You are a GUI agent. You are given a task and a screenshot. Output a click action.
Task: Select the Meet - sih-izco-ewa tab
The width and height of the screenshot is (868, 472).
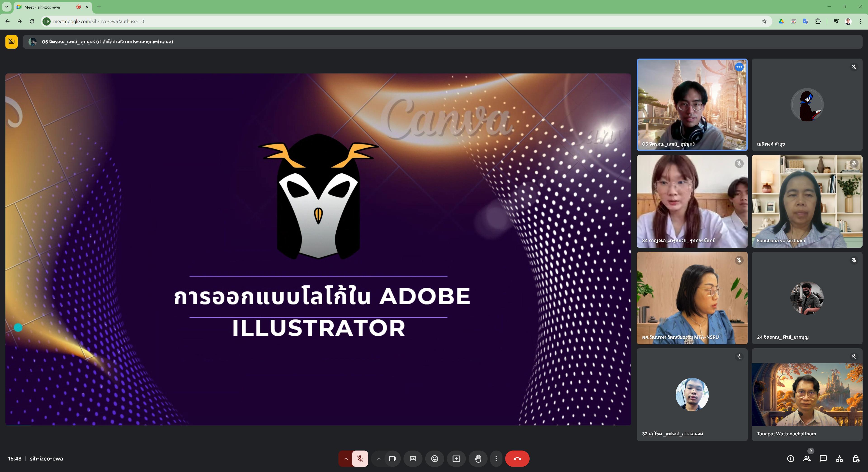[53, 7]
